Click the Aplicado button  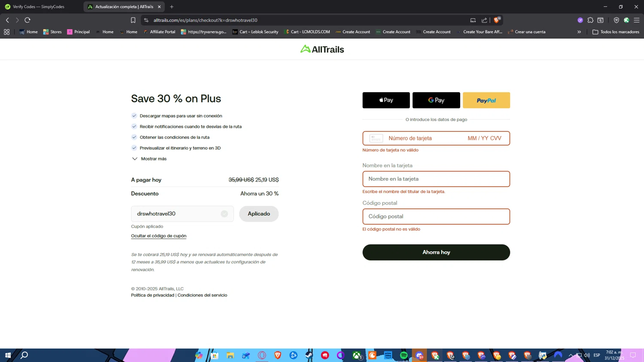(x=259, y=214)
